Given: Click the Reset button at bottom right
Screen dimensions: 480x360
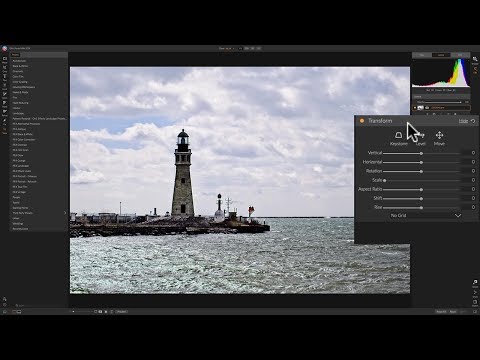Looking at the screenshot, I should click(453, 312).
